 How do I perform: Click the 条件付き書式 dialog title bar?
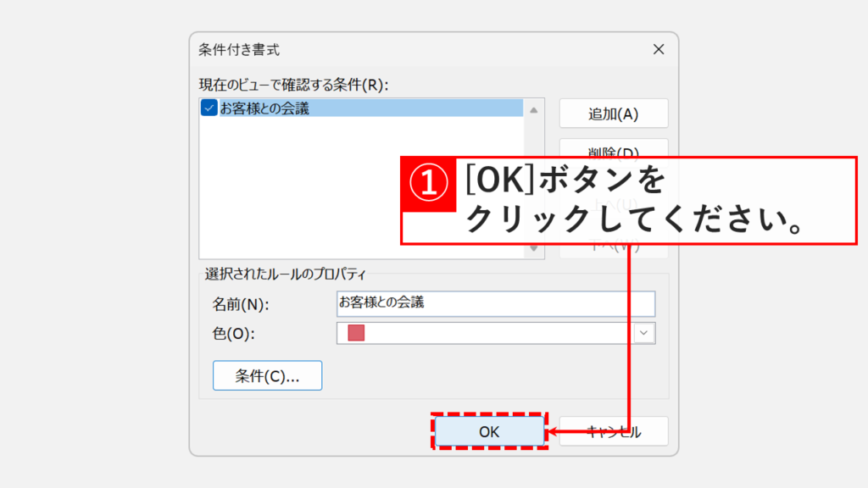[339, 49]
